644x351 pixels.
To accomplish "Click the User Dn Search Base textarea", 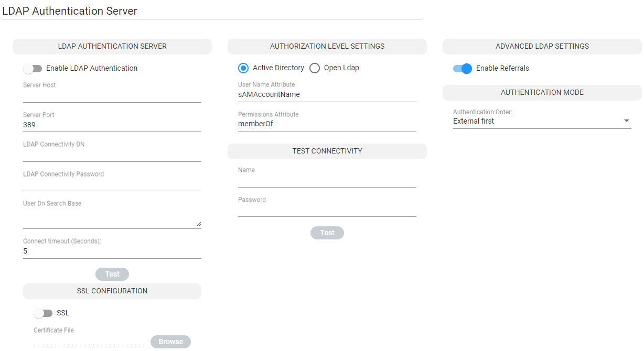I will (x=110, y=219).
